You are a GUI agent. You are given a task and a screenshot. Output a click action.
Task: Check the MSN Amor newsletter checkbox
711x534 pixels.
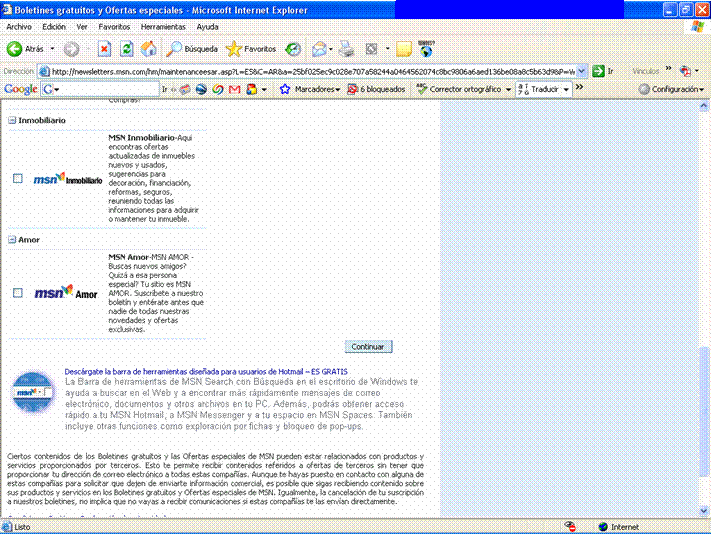(x=18, y=293)
